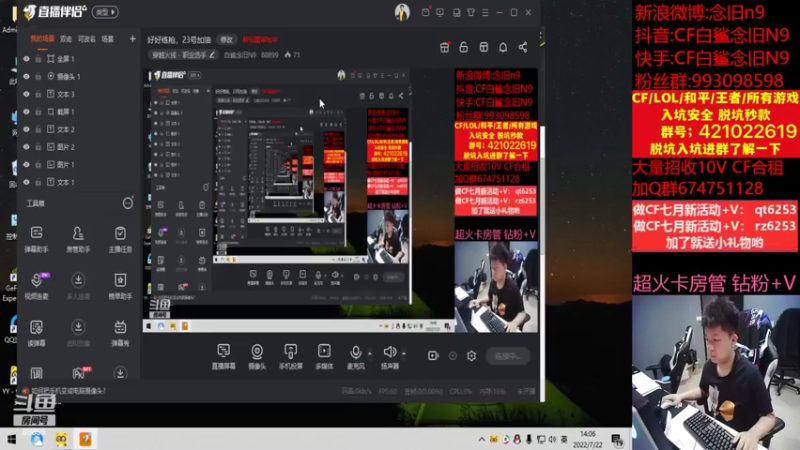
Task: Add 手机投屏 phone mirroring source
Action: point(290,356)
